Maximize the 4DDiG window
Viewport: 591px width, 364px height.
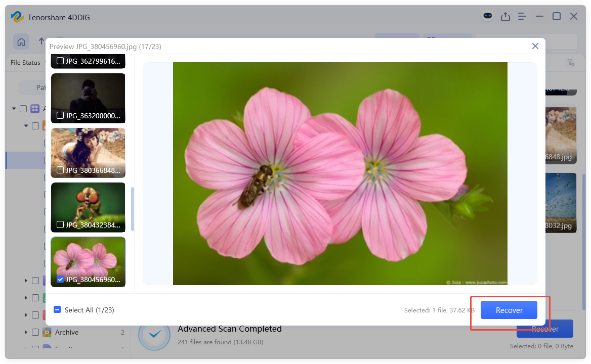(x=556, y=16)
